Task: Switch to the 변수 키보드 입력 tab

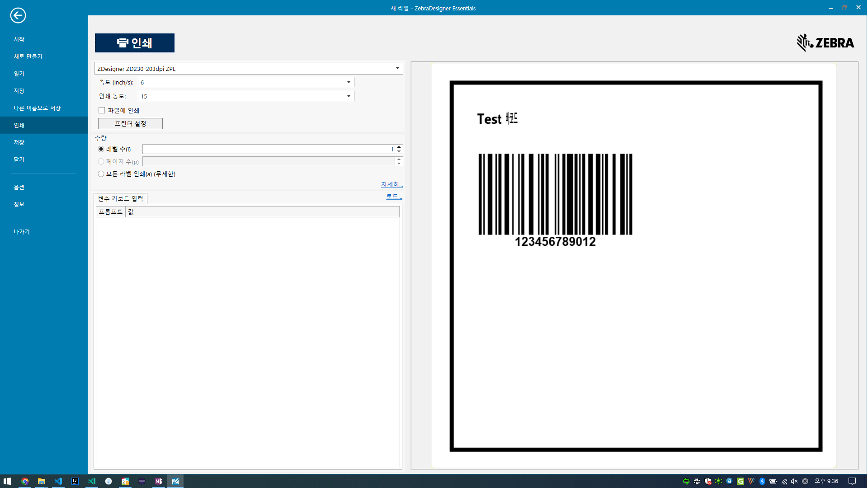Action: pos(121,199)
